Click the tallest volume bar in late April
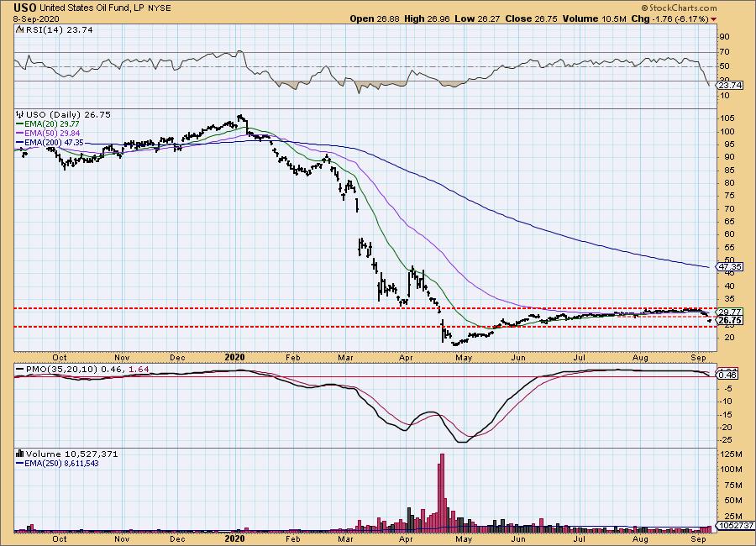Image resolution: width=756 pixels, height=546 pixels. [442, 492]
